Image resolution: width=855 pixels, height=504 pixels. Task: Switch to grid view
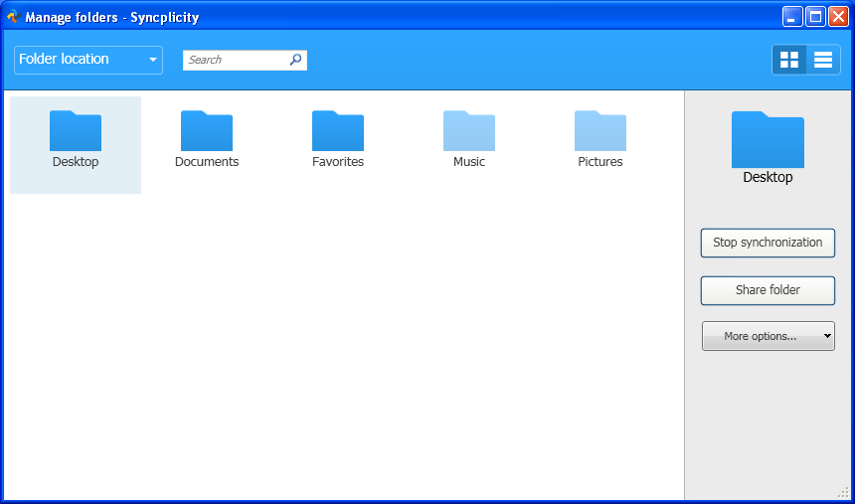(789, 60)
